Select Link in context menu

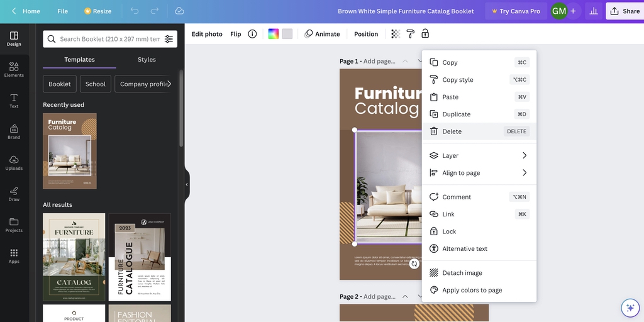479,214
